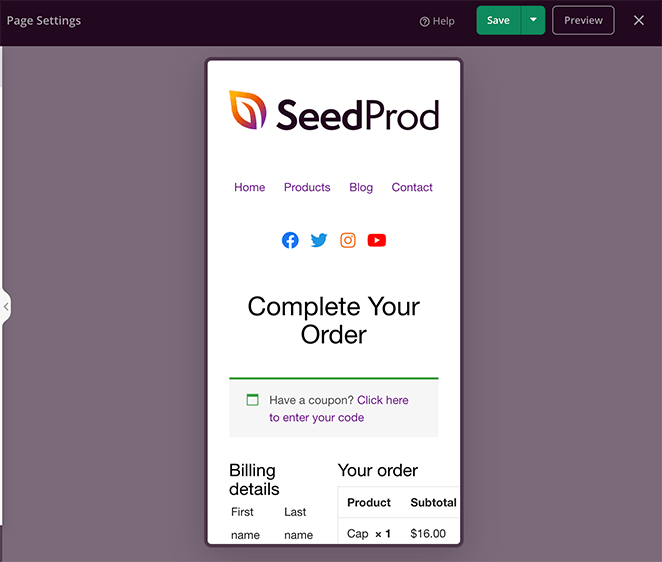Click the Facebook social icon
Screen dimensions: 662x562
coord(290,240)
